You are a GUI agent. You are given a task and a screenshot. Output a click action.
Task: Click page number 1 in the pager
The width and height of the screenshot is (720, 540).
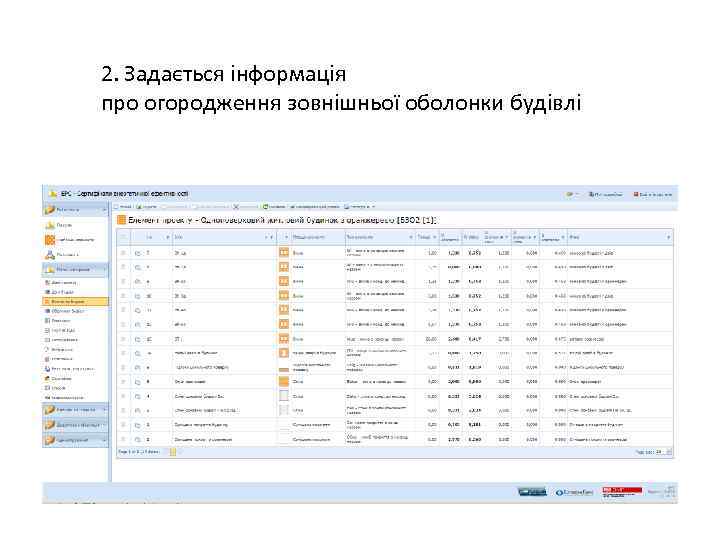tap(173, 452)
